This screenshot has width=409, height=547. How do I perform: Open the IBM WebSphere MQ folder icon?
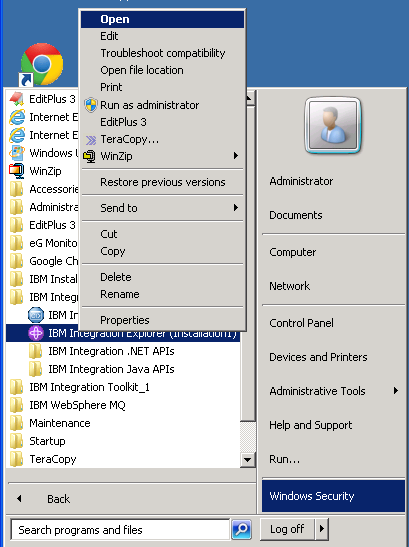[x=16, y=405]
